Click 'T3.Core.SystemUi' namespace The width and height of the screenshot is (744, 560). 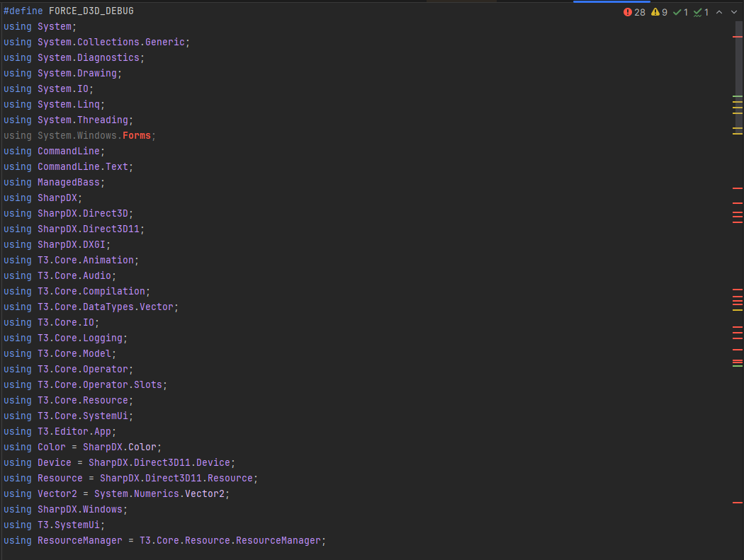(x=83, y=416)
